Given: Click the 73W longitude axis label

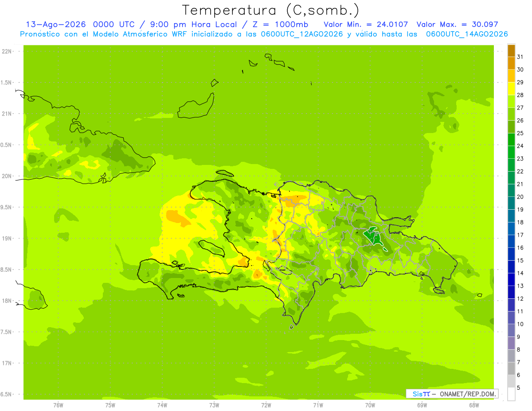Looking at the screenshot, I should (x=214, y=405).
